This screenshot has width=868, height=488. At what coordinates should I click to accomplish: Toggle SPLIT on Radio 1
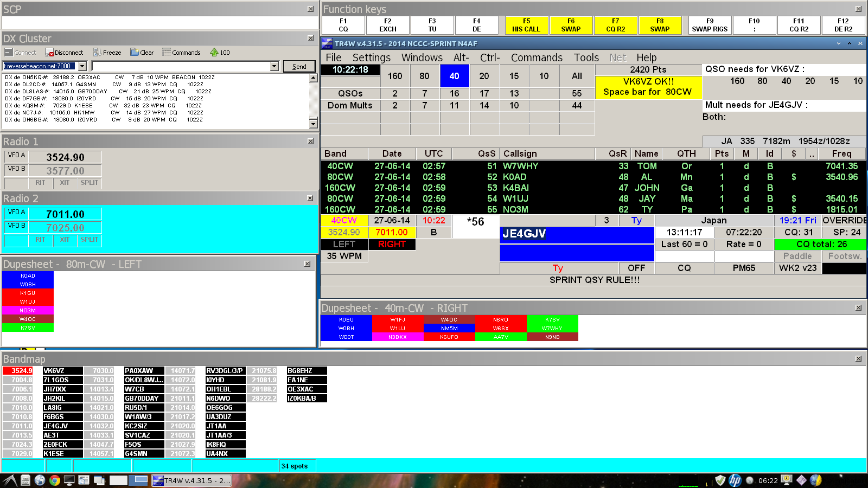90,183
